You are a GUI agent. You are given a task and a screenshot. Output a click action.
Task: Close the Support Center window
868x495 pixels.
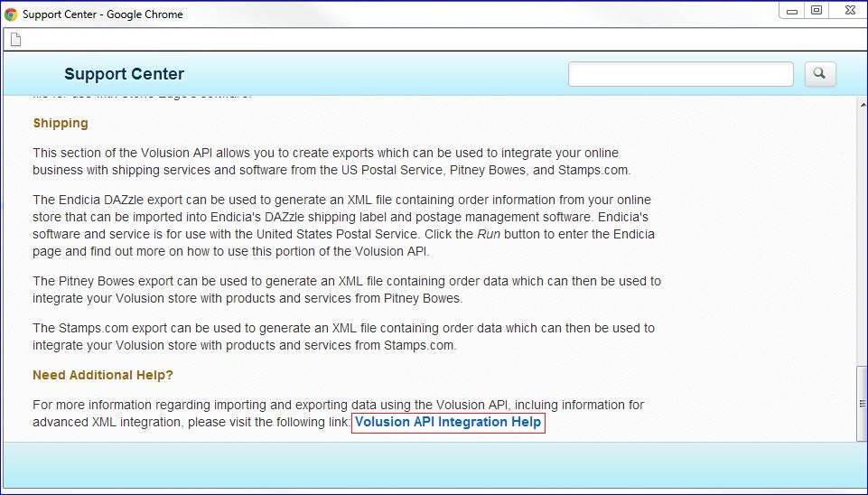pyautogui.click(x=850, y=11)
